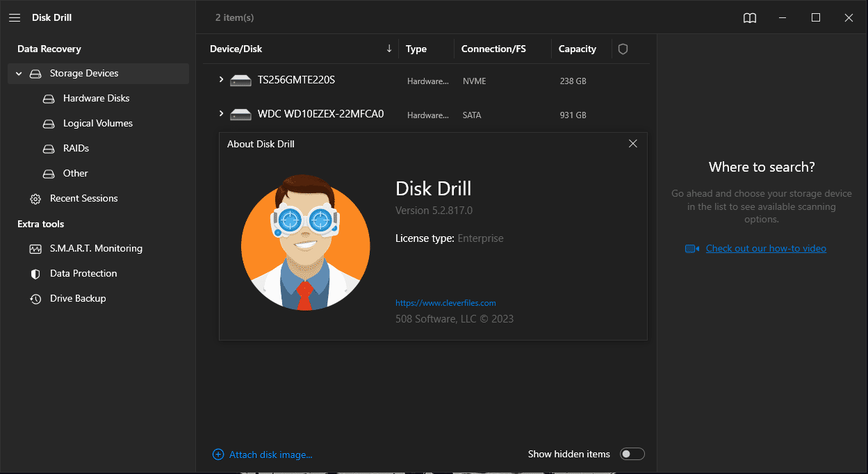This screenshot has height=474, width=868.
Task: Open the how-to video link
Action: click(x=766, y=248)
